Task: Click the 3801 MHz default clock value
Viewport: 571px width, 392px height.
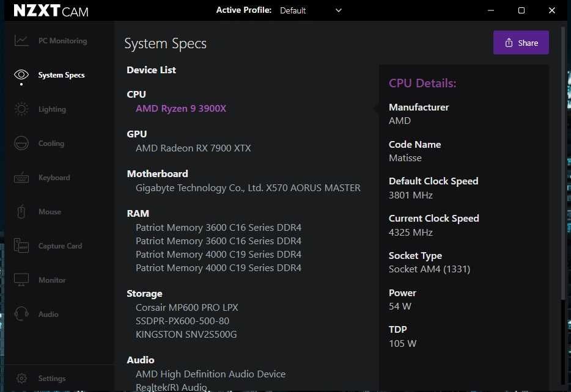Action: pyautogui.click(x=411, y=195)
